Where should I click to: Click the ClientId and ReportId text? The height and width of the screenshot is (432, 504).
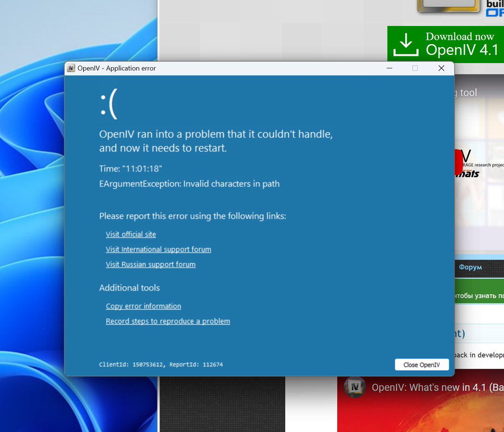[161, 364]
